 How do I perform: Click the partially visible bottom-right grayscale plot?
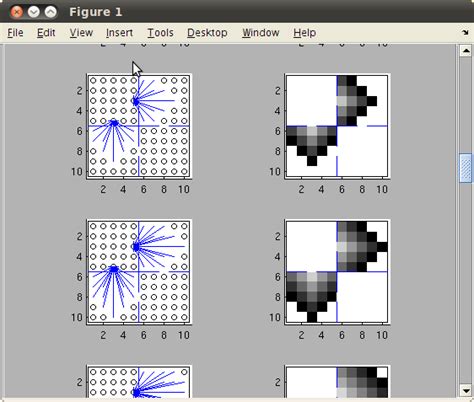click(x=337, y=382)
